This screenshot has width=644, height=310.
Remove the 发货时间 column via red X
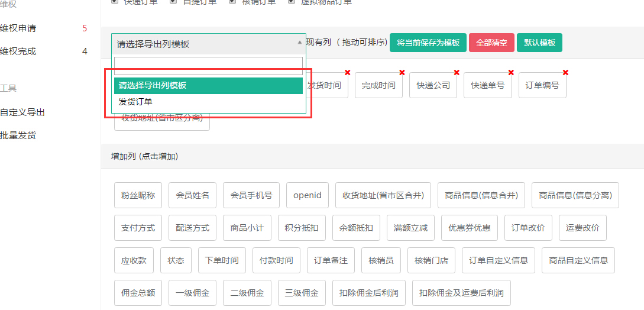pyautogui.click(x=348, y=73)
